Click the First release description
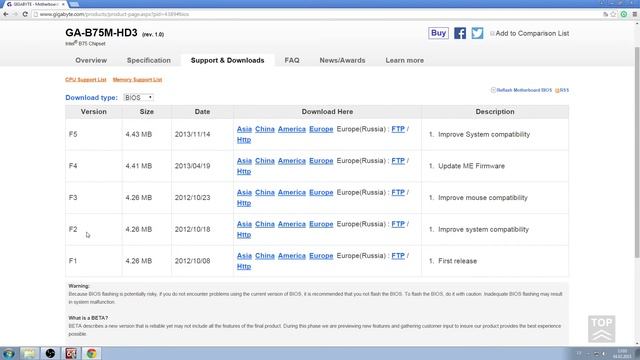This screenshot has width=640, height=360. click(457, 261)
